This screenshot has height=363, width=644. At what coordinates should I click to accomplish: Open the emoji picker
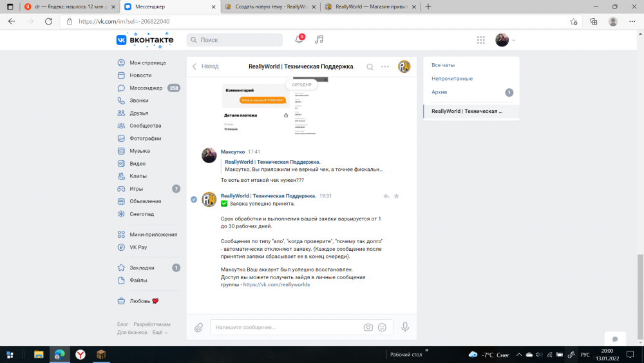[382, 328]
